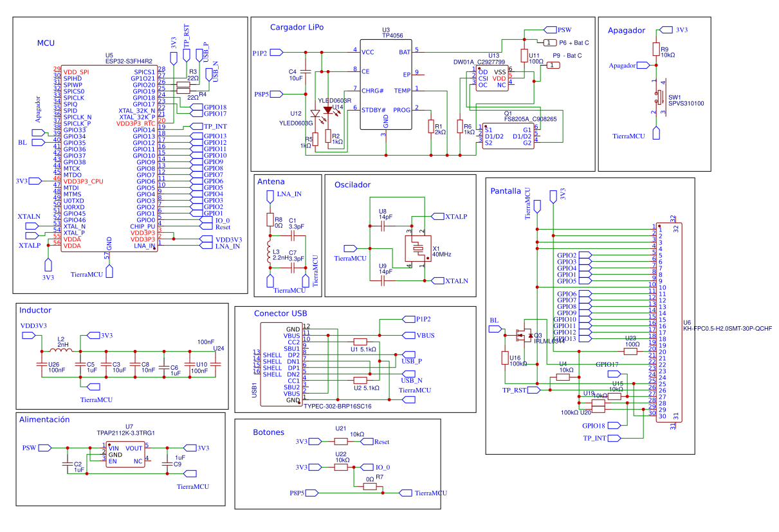Click the TP4056 charger IC U3
This screenshot has width=779, height=532.
(x=385, y=83)
